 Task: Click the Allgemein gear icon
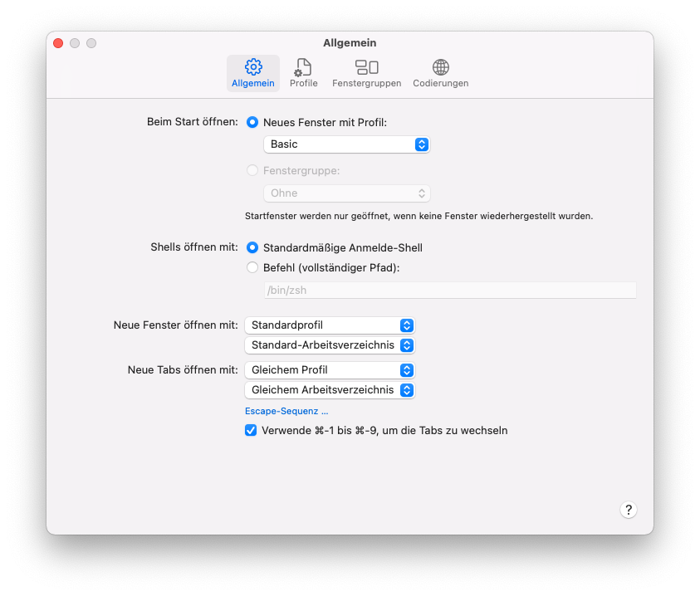253,68
